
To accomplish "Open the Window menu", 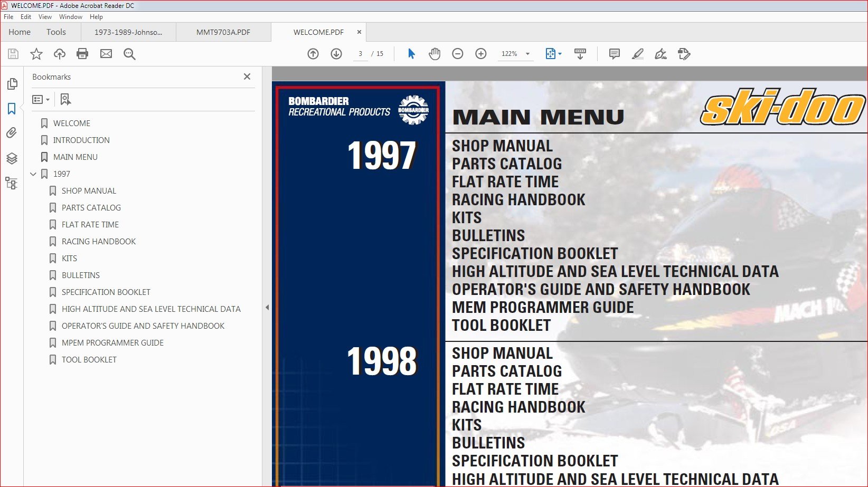I will pyautogui.click(x=71, y=17).
